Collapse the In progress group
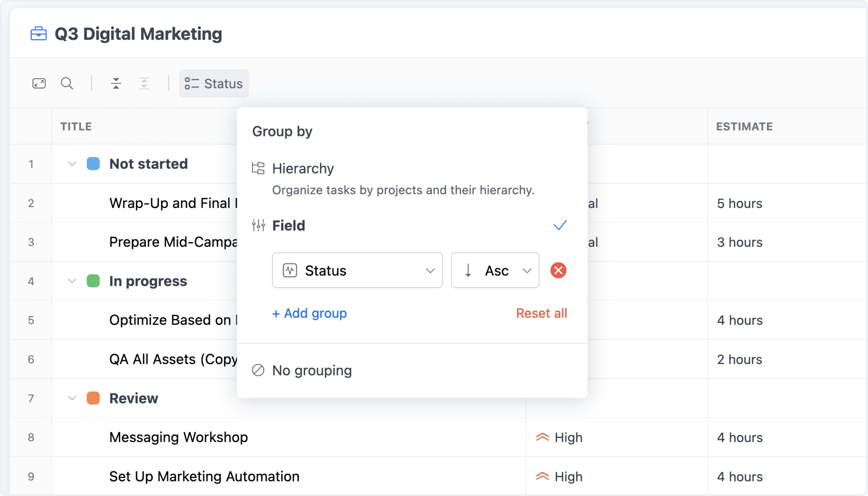Viewport: 868px width, 496px height. pos(72,281)
